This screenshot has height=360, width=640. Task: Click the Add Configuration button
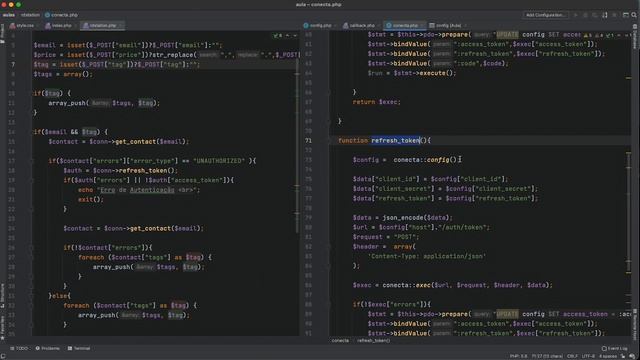tap(545, 15)
